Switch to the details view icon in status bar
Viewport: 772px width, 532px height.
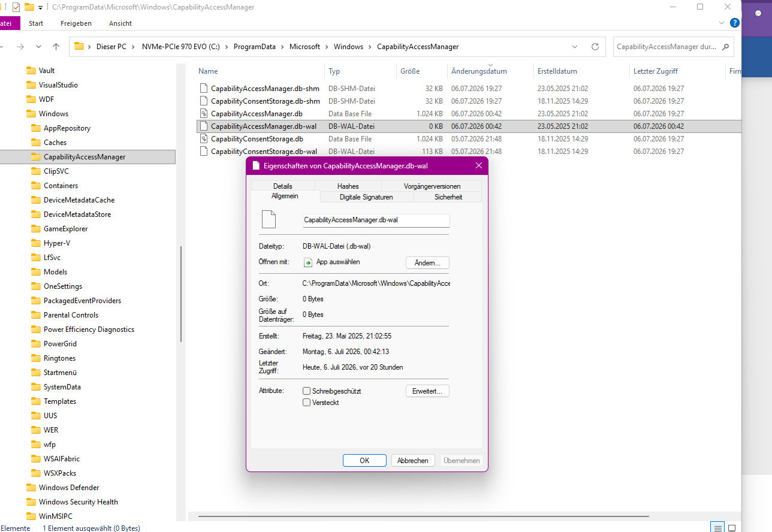[x=717, y=528]
